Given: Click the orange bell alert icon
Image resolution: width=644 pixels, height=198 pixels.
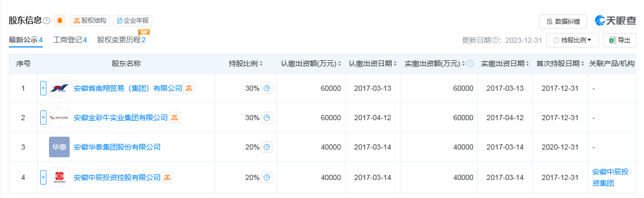Looking at the screenshot, I should (x=60, y=21).
